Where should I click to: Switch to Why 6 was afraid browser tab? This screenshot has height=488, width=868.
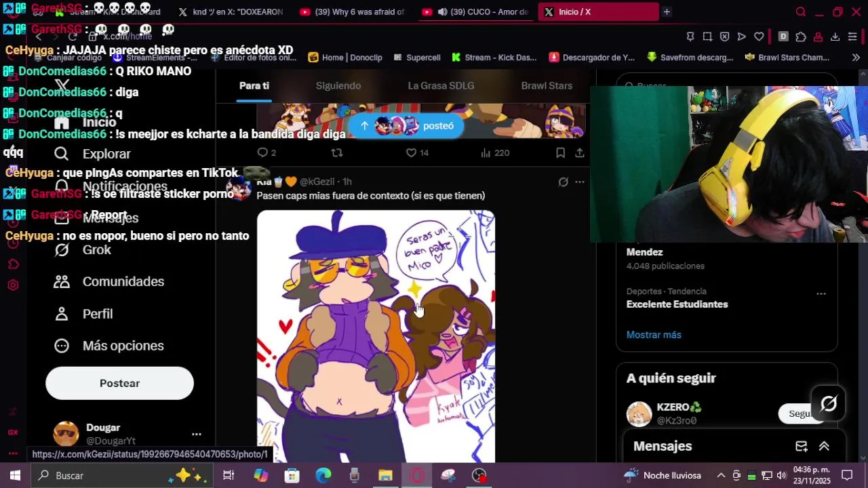tap(353, 12)
